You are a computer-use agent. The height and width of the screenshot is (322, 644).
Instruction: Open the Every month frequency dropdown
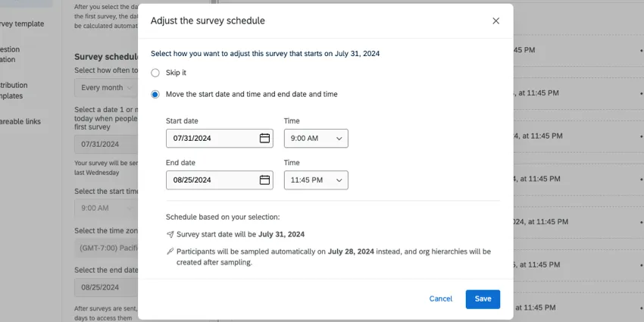[106, 87]
